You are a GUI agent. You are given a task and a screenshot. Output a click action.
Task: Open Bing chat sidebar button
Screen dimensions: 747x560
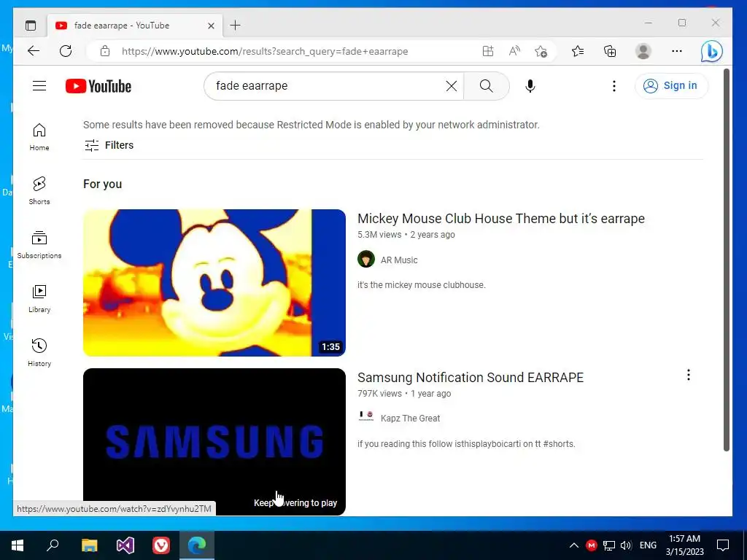tap(711, 52)
